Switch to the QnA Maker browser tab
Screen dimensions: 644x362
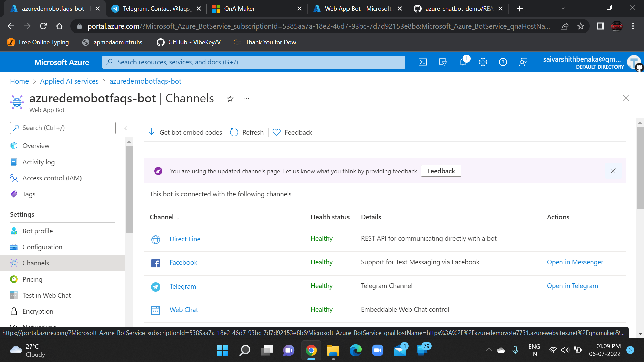(239, 8)
